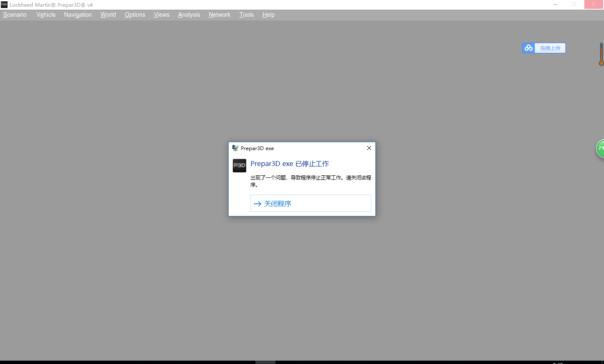Click the orange thermometer widget
Screen dimensions: 604x364
click(601, 55)
